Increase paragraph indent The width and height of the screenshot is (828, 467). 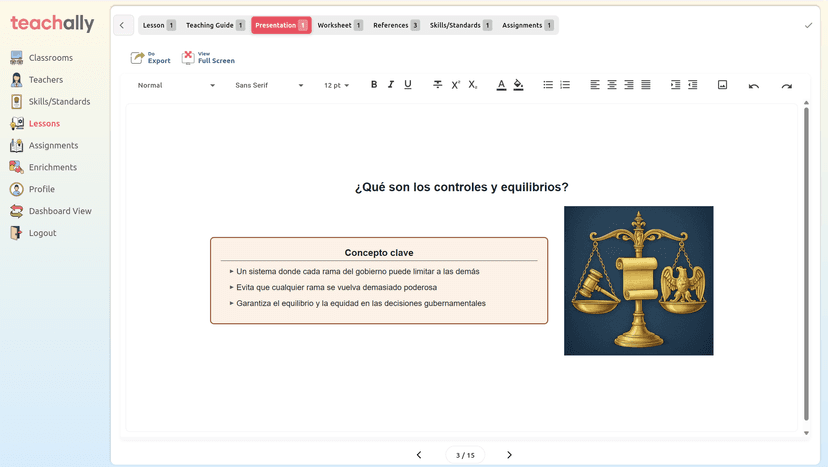coord(675,85)
